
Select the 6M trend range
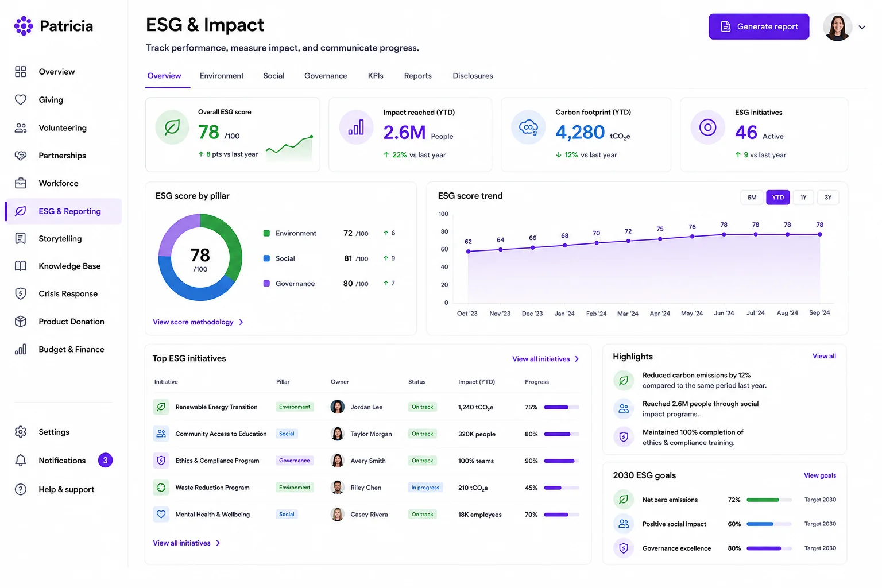click(x=752, y=198)
